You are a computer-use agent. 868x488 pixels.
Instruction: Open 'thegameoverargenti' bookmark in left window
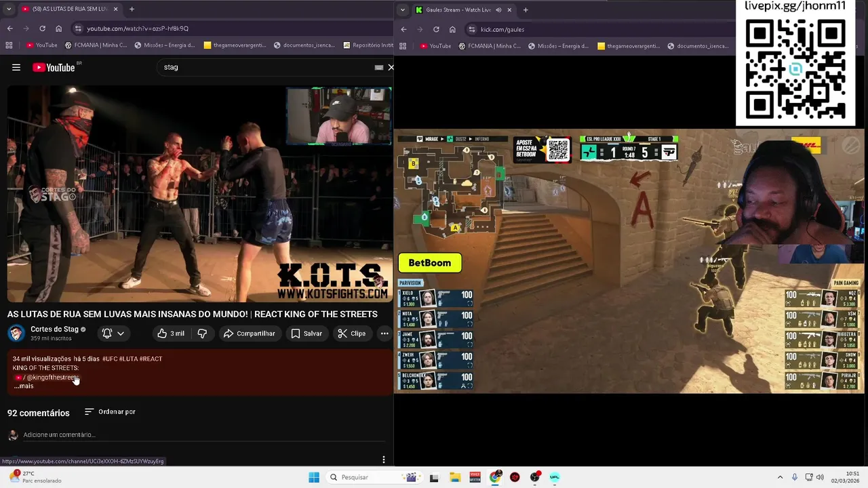[x=237, y=45]
